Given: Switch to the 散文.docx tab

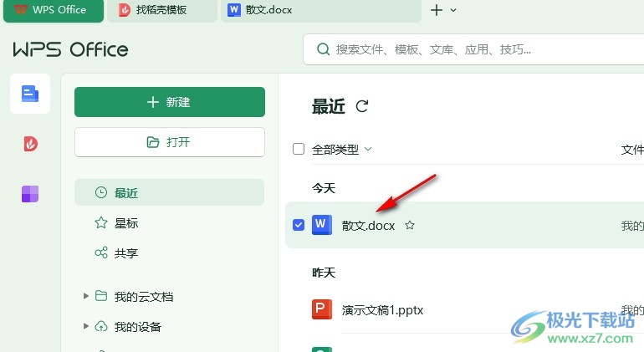Looking at the screenshot, I should click(321, 10).
